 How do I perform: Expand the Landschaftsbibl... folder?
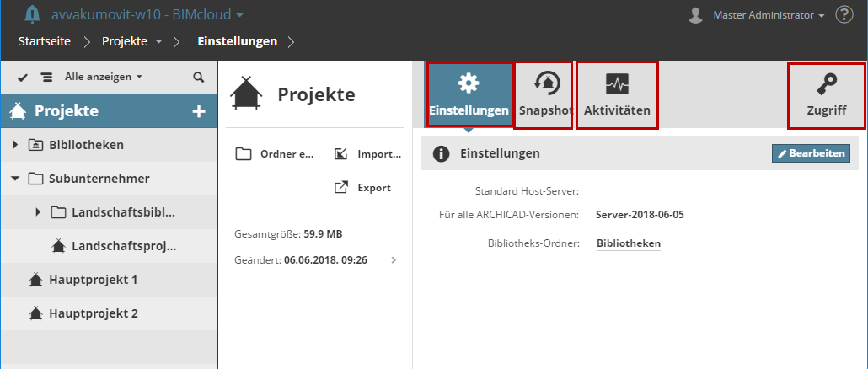click(x=38, y=212)
